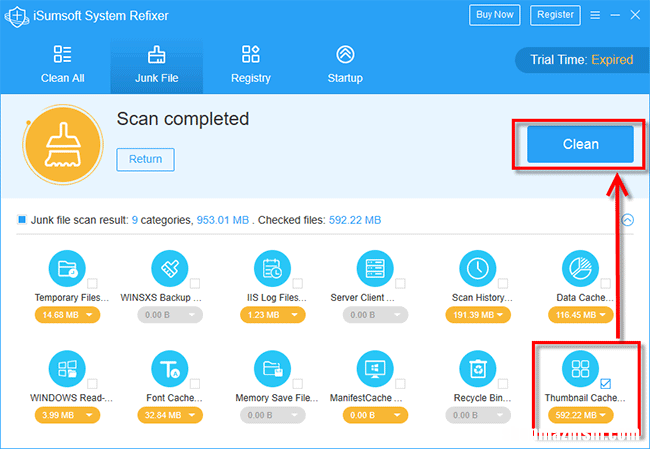Screen dimensions: 650x449
Task: Expand the WINSXS Backup 0.00 B dropdown
Action: [x=170, y=315]
